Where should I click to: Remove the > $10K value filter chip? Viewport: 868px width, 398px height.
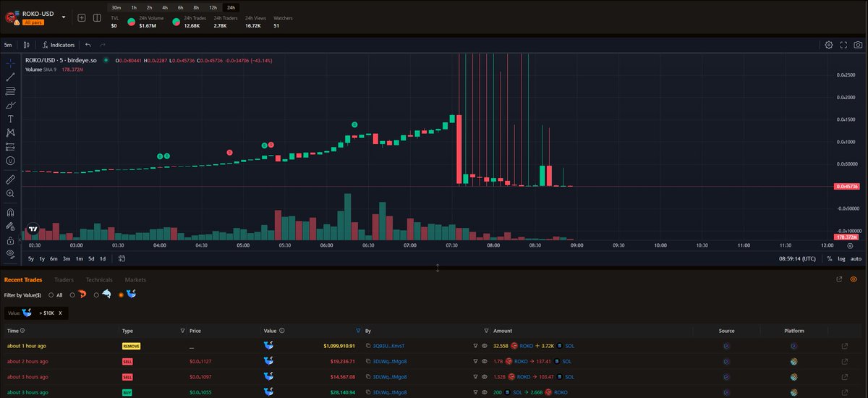coord(61,313)
